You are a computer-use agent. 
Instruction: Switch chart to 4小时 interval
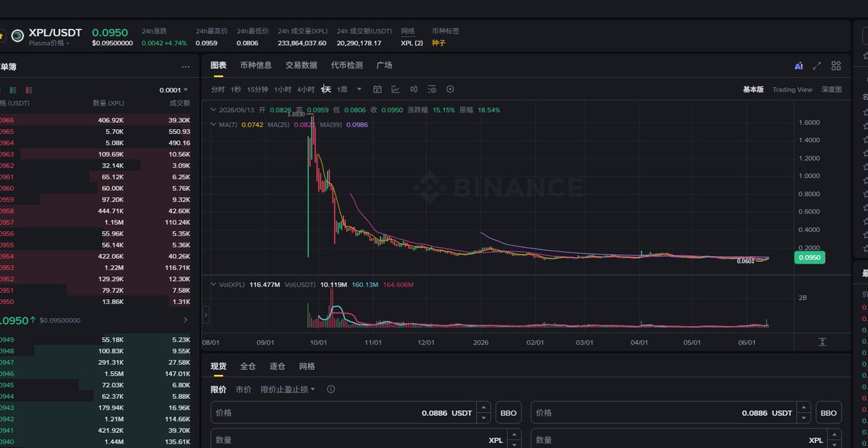click(306, 90)
